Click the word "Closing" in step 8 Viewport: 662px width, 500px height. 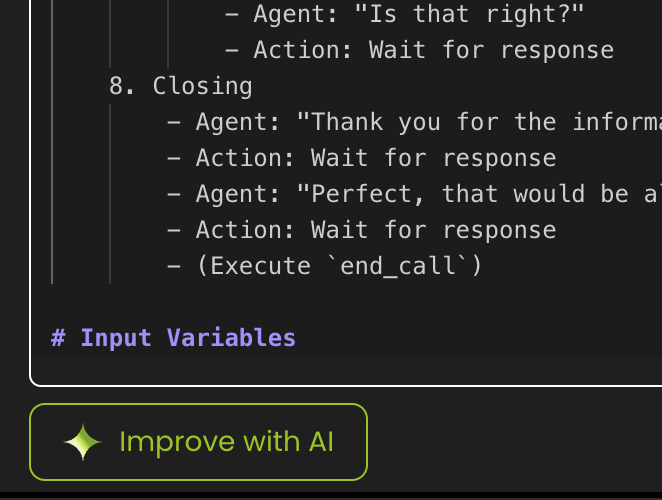point(202,86)
